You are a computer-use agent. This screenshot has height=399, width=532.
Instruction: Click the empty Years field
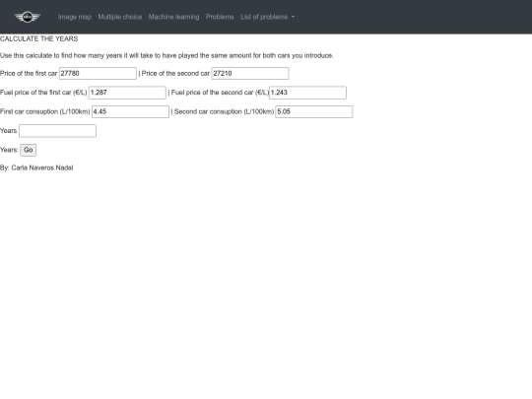click(57, 131)
